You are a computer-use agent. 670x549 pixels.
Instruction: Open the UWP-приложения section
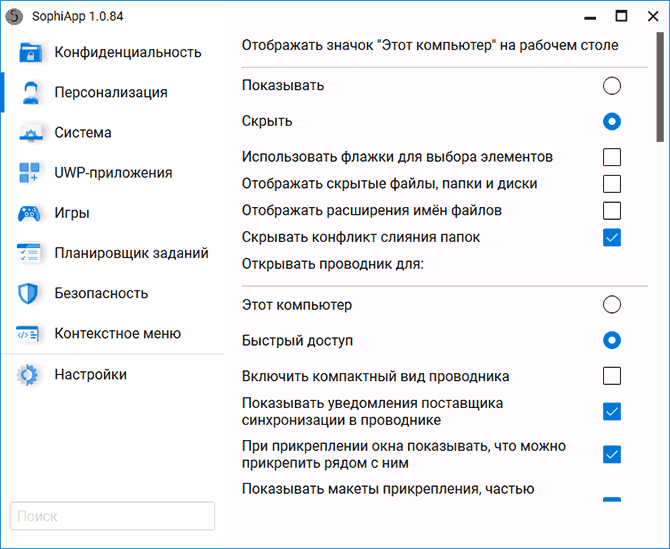tap(113, 173)
